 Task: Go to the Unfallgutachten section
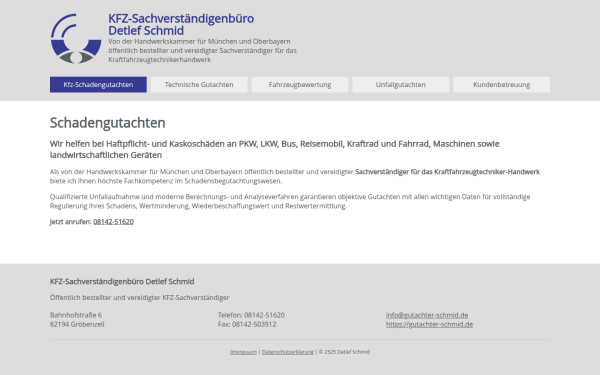401,85
